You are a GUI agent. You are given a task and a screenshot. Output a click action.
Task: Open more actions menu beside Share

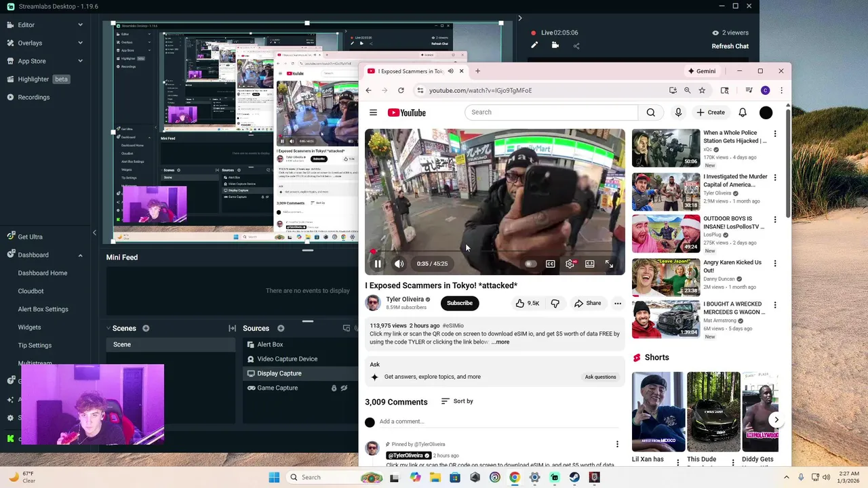pos(618,303)
